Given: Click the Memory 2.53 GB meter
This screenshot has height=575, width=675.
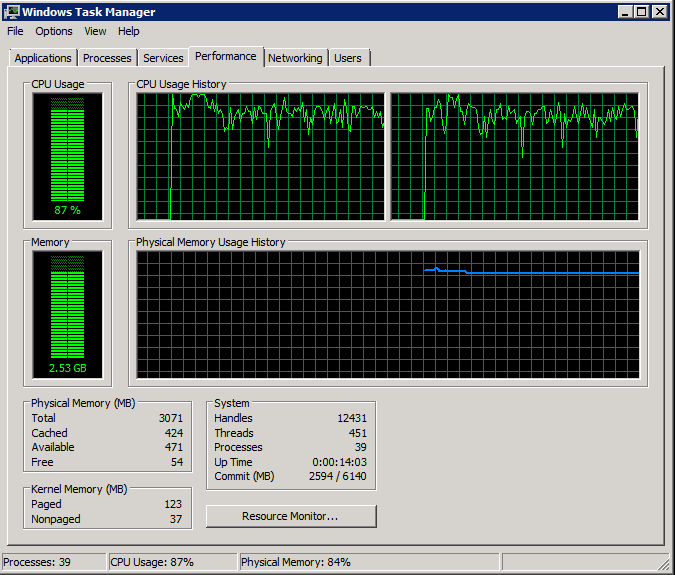Looking at the screenshot, I should click(x=68, y=315).
